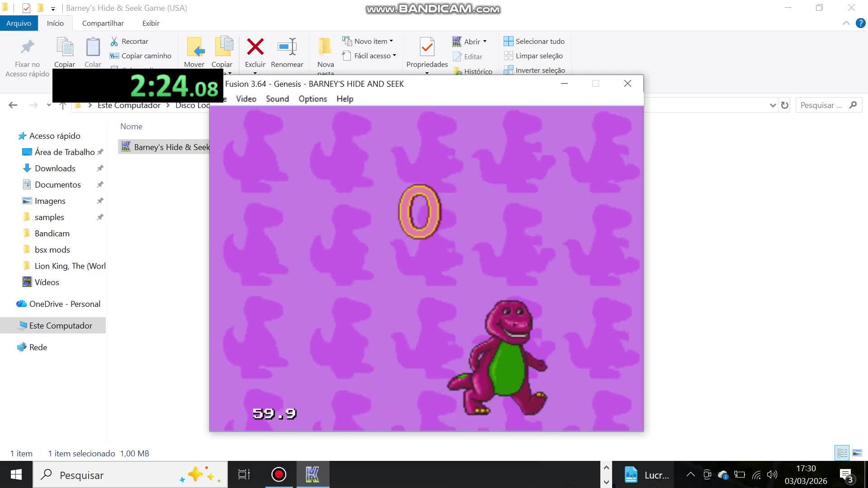Click Inverter seleção in ribbon
The image size is (868, 488).
click(x=534, y=70)
